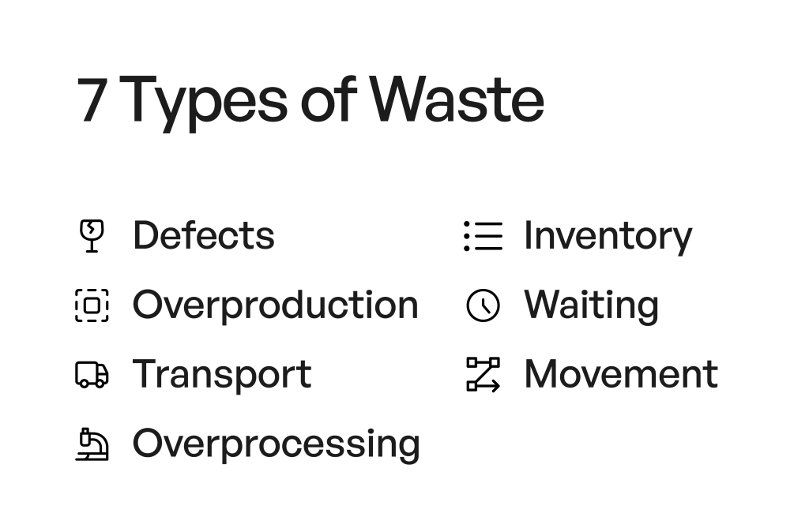Image resolution: width=809 pixels, height=532 pixels.
Task: Click the broken glass Defects icon
Action: click(x=92, y=236)
